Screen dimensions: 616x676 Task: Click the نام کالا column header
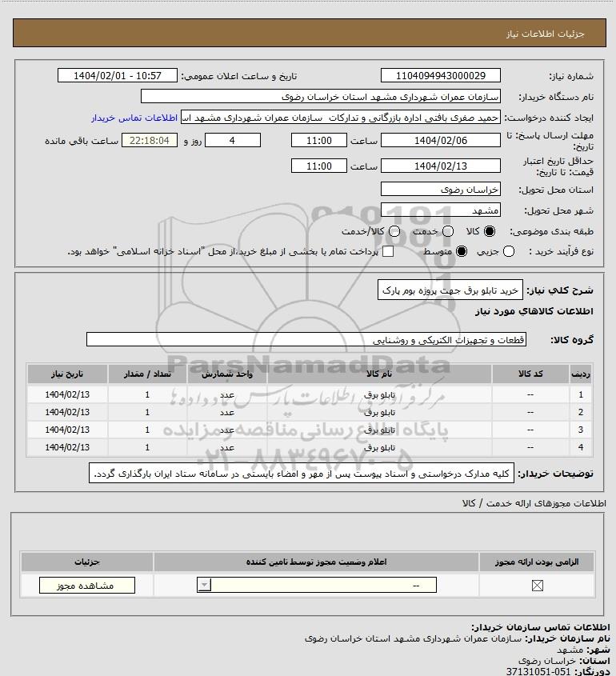coord(379,374)
